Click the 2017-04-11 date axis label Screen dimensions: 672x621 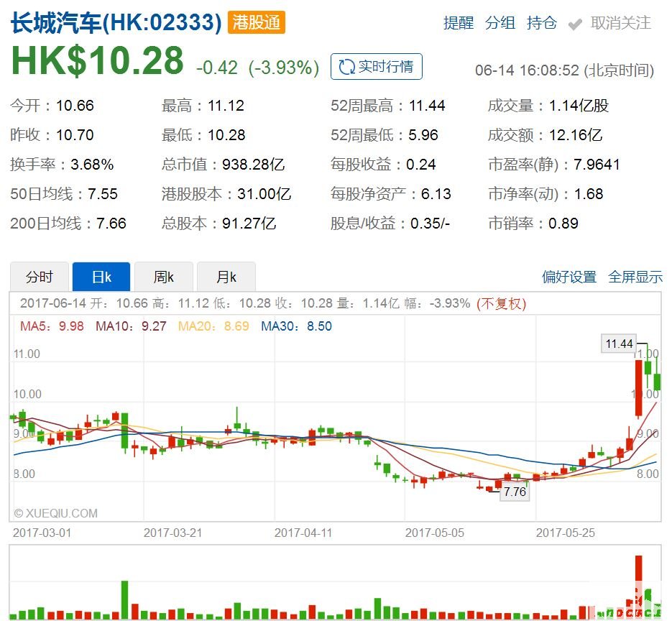[x=303, y=533]
